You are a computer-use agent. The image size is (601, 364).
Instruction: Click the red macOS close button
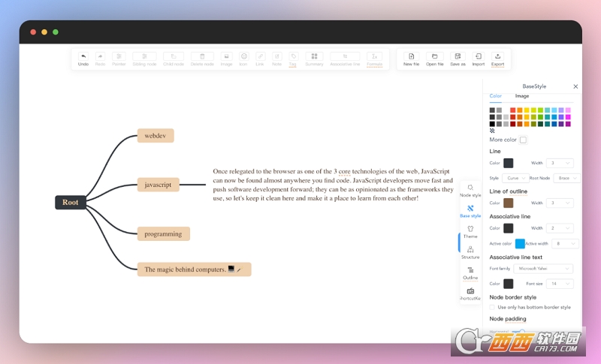(x=33, y=32)
